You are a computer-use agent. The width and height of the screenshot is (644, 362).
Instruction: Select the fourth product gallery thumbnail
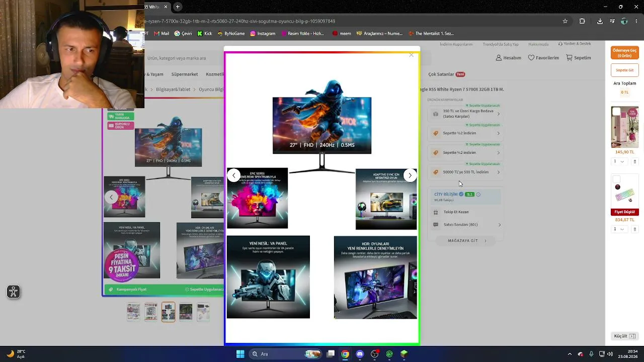186,312
